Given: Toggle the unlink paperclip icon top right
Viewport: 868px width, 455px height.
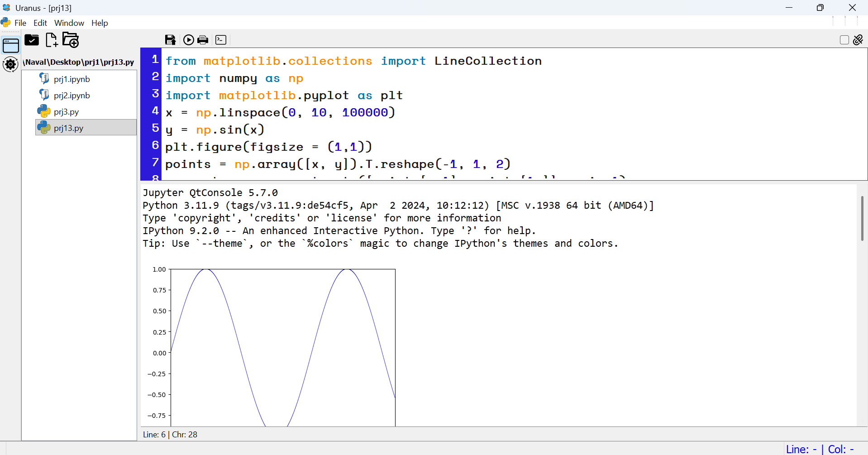Looking at the screenshot, I should pos(858,40).
